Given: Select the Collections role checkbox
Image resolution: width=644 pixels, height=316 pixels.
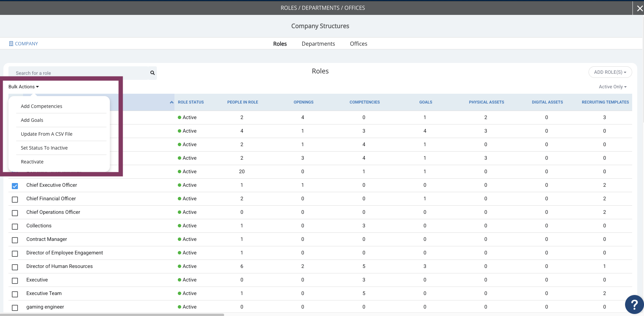Looking at the screenshot, I should click(x=15, y=227).
